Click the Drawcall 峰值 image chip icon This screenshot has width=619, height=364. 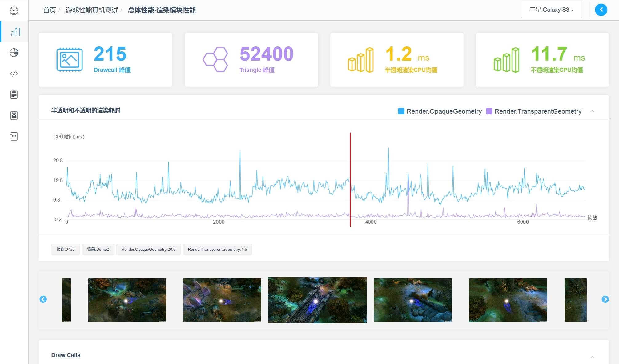pos(69,60)
